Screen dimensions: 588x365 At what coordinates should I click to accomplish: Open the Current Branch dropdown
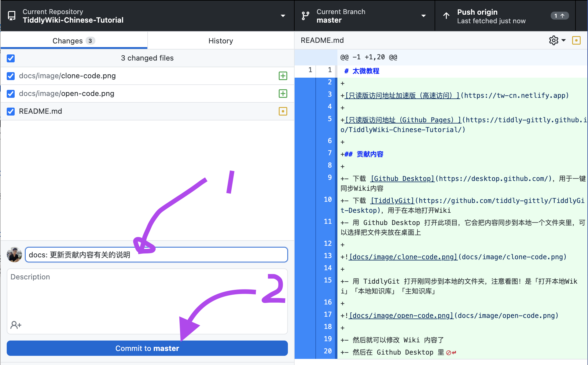click(424, 16)
